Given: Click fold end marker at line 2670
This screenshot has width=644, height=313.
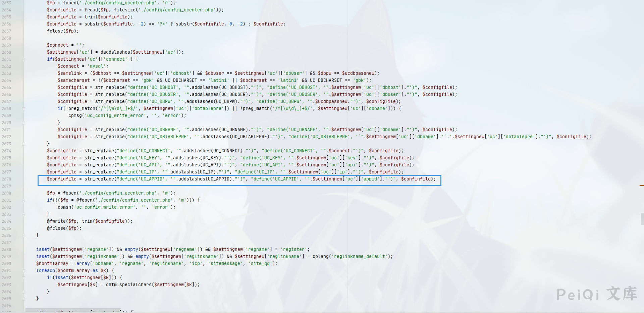Looking at the screenshot, I should click(x=23, y=123).
